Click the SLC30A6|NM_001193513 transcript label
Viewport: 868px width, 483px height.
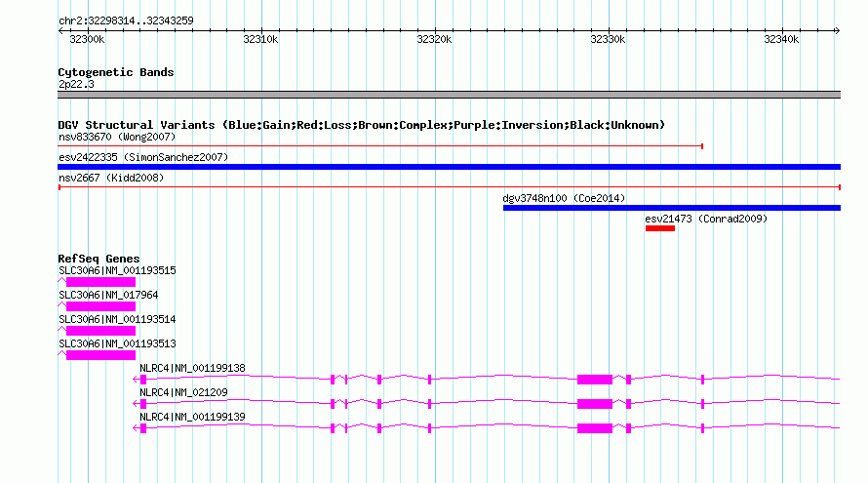117,344
